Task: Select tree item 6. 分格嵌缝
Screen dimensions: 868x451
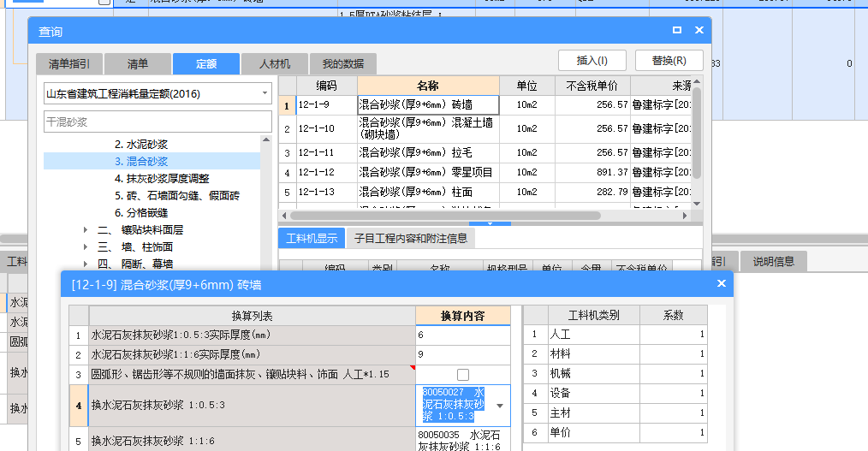Action: 141,213
